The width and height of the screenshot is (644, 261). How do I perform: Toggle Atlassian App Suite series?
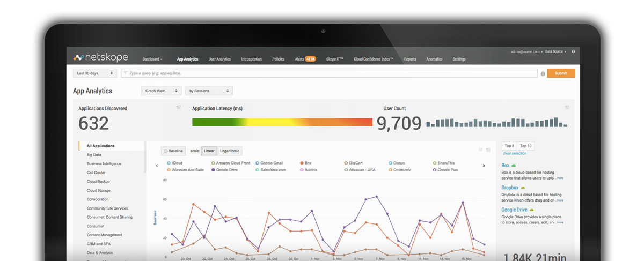point(185,170)
